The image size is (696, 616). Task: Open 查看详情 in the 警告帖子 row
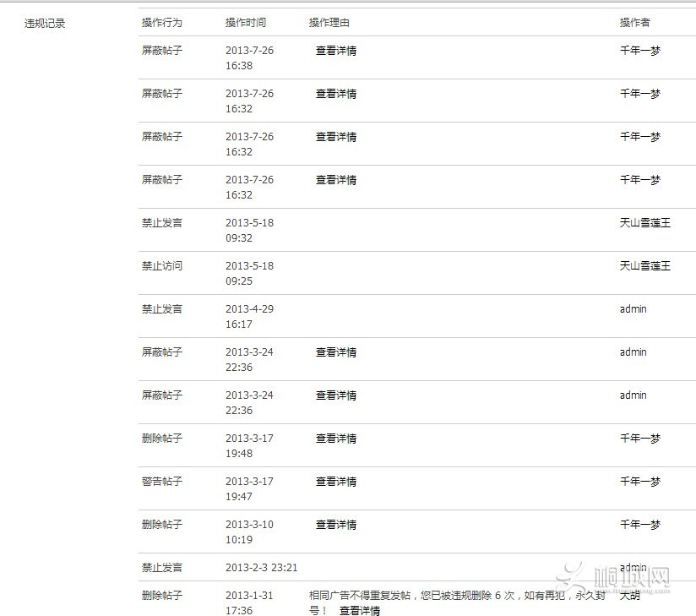point(336,482)
